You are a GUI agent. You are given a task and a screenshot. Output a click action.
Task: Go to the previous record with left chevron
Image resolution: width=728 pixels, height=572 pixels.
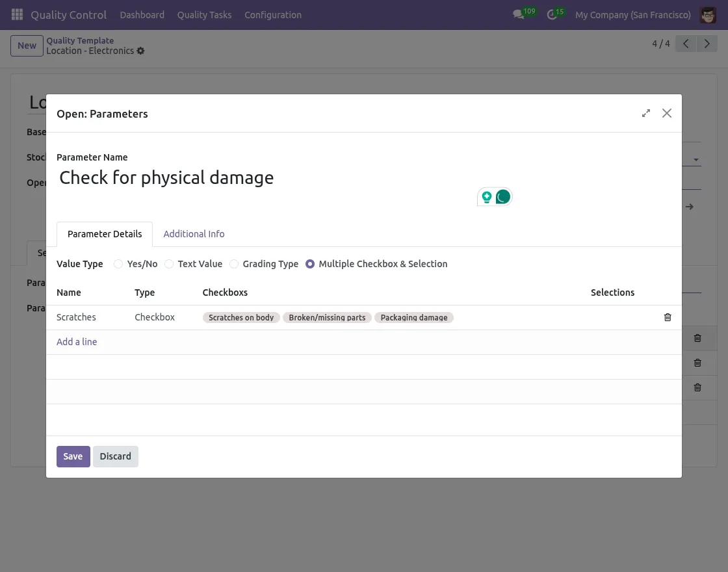[685, 44]
